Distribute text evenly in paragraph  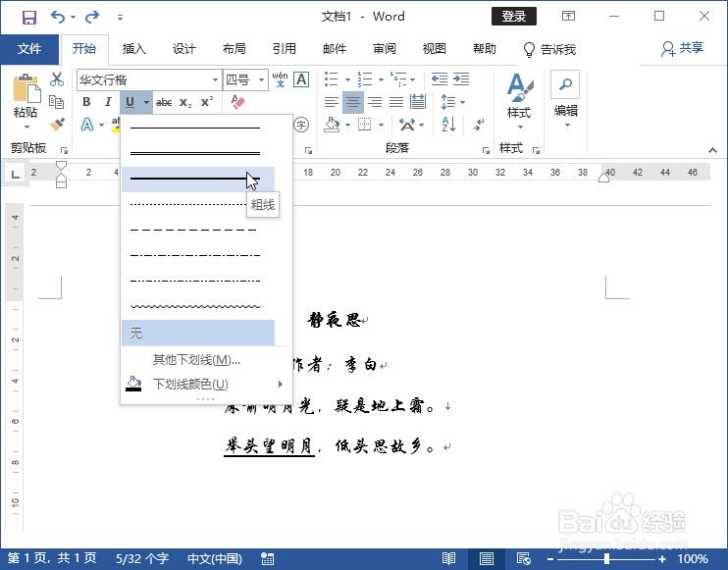418,102
